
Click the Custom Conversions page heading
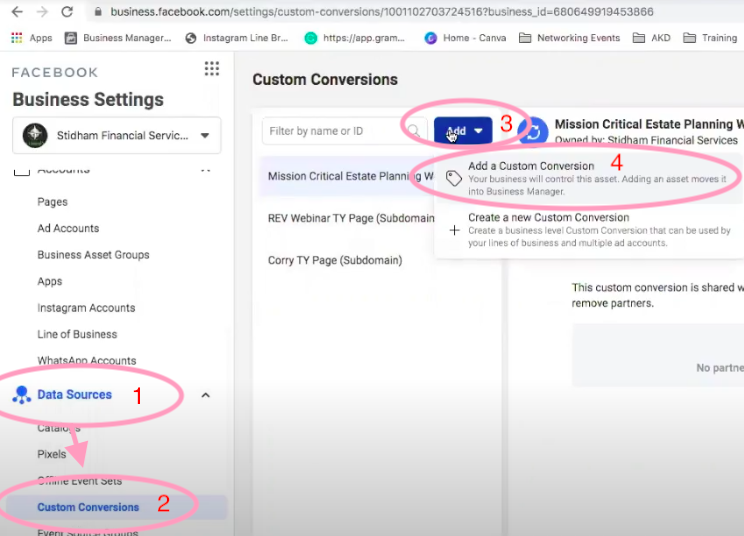pos(325,80)
